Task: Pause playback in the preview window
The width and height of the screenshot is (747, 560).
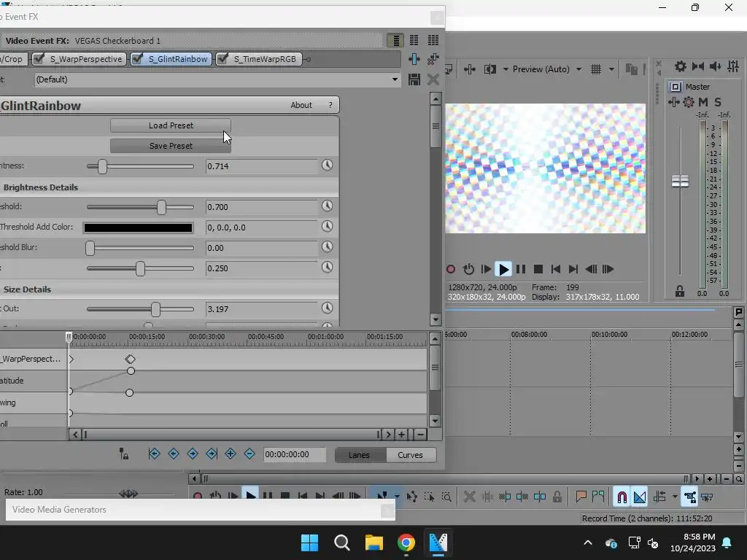Action: [x=521, y=270]
